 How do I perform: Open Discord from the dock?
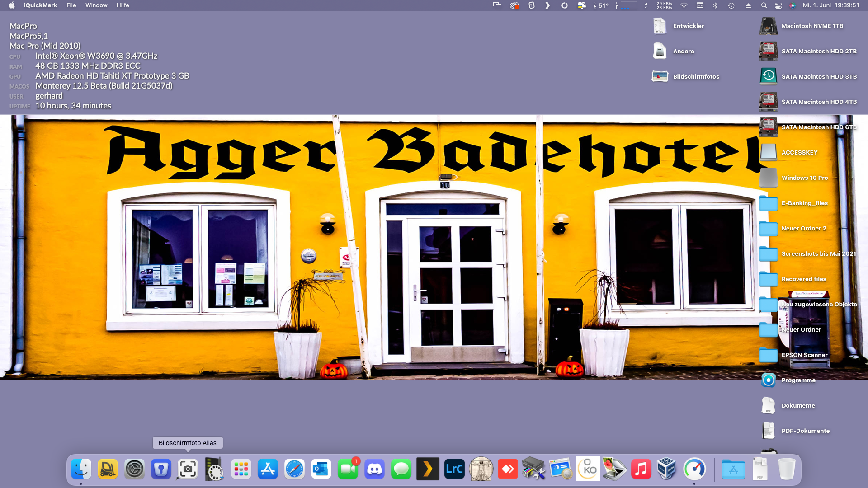tap(374, 469)
